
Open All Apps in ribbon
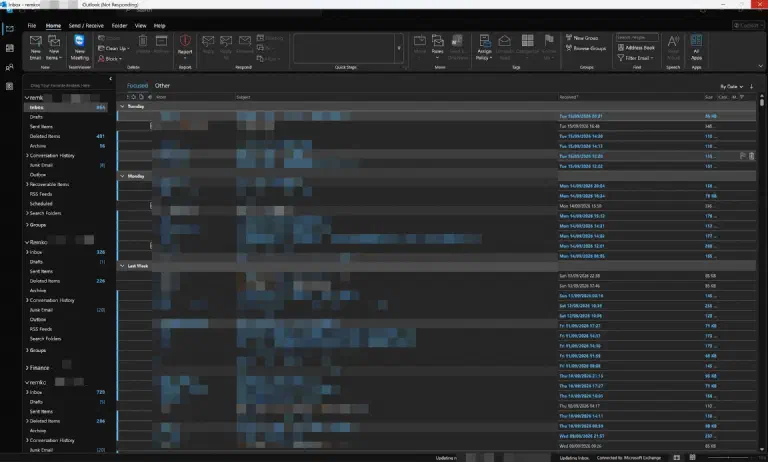pos(696,47)
